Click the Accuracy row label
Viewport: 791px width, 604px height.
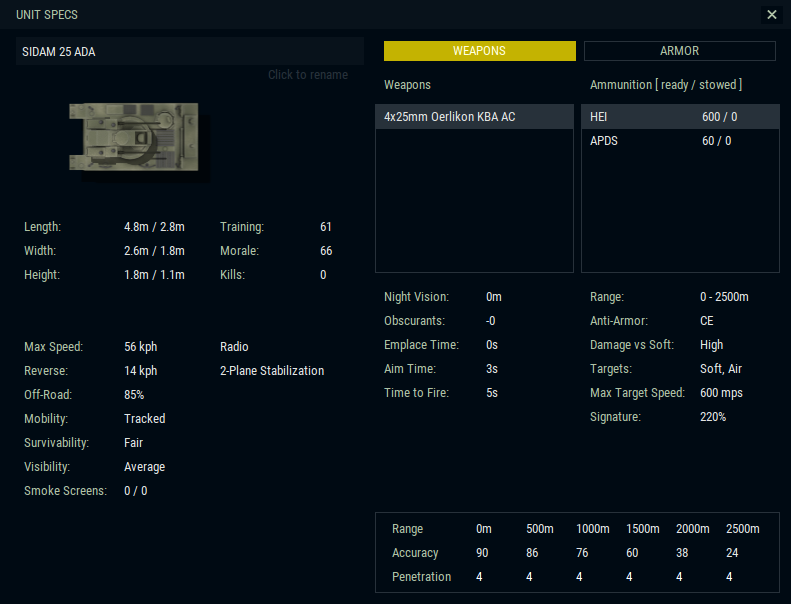pos(415,553)
